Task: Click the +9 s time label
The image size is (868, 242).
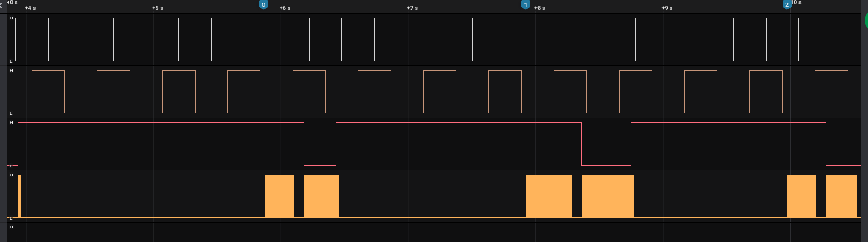Action: pyautogui.click(x=667, y=8)
